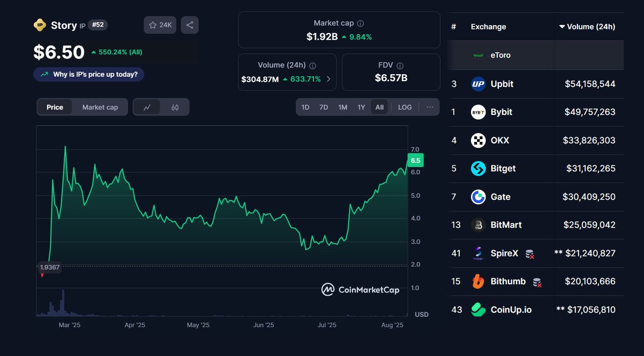Set chart range to 1D
This screenshot has width=644, height=356.
305,107
